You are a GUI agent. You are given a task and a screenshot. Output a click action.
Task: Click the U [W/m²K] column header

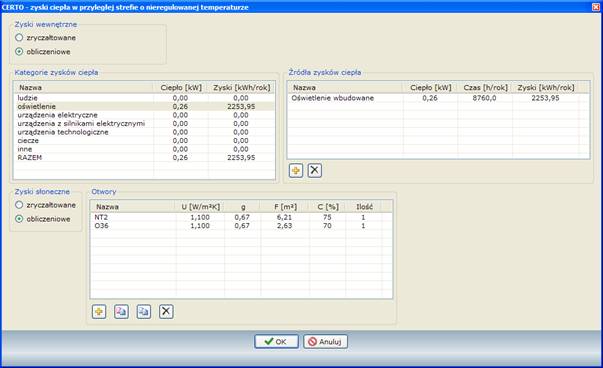click(200, 207)
